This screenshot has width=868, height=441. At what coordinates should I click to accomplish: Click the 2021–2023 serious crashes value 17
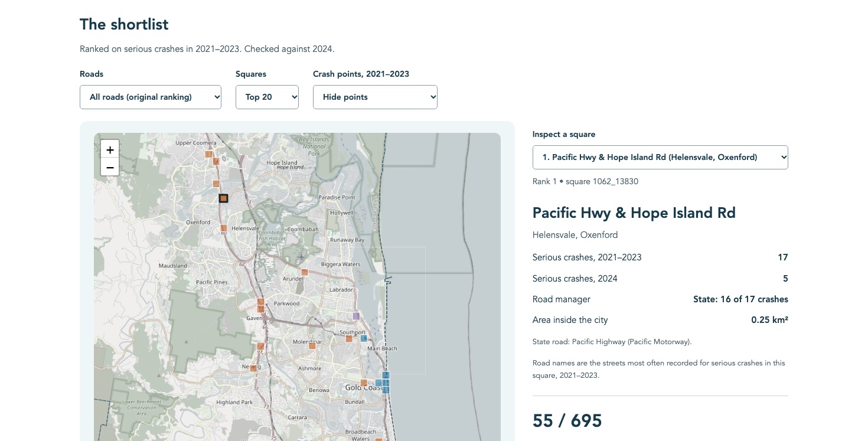coord(783,257)
